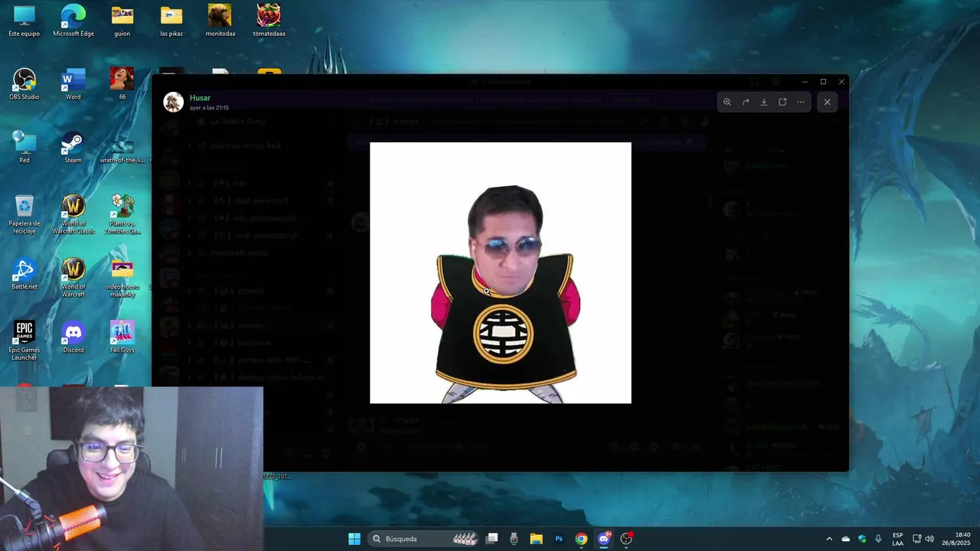The width and height of the screenshot is (980, 551).
Task: Expand hidden system tray icons chevron
Action: coord(828,539)
